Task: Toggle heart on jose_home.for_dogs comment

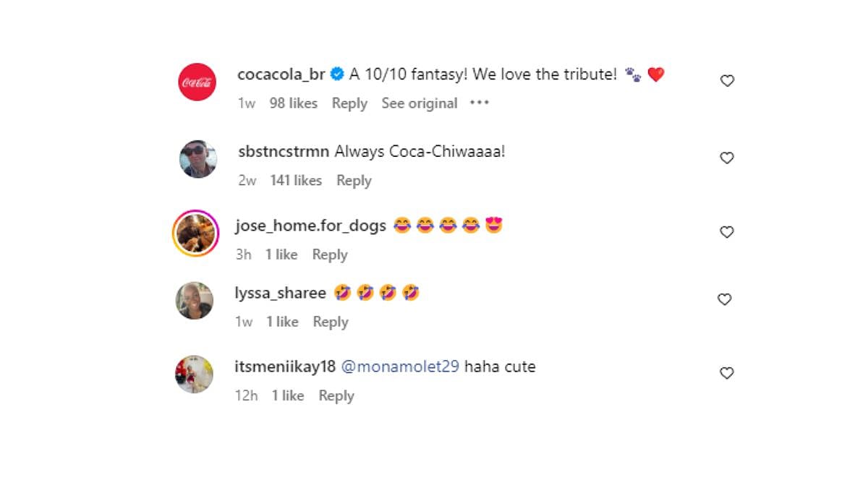Action: point(727,232)
